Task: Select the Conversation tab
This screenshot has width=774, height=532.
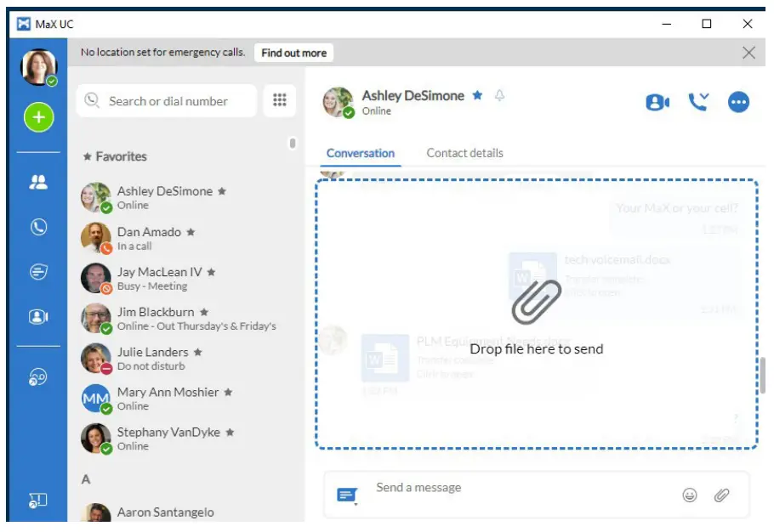Action: click(361, 153)
